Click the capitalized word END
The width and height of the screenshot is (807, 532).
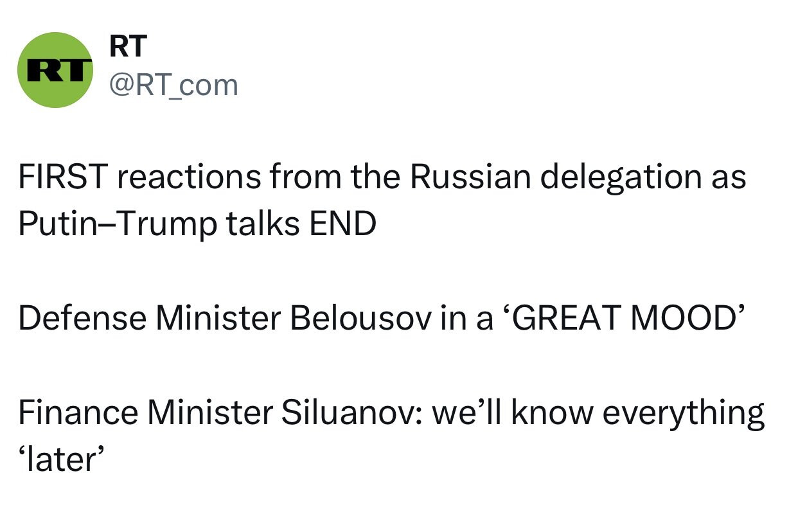pyautogui.click(x=342, y=223)
